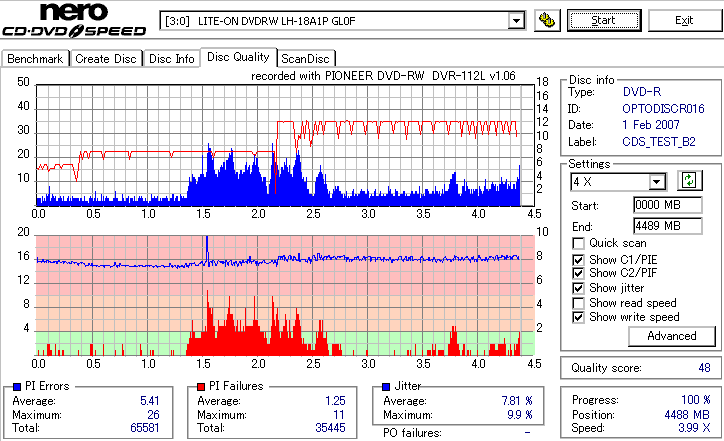Open the Create Disc tab
Screen dimensions: 724x441
(x=106, y=59)
